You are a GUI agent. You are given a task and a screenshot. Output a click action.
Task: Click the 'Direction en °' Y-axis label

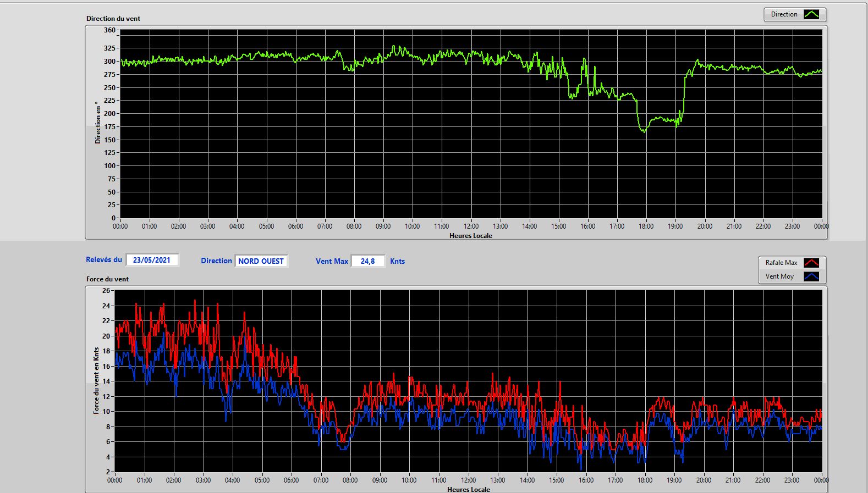pos(97,123)
